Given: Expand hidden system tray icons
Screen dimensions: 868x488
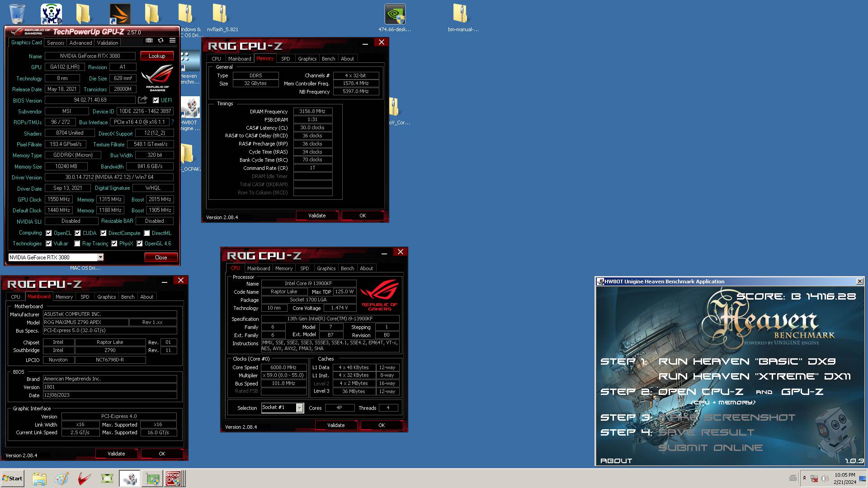Looking at the screenshot, I should [804, 478].
